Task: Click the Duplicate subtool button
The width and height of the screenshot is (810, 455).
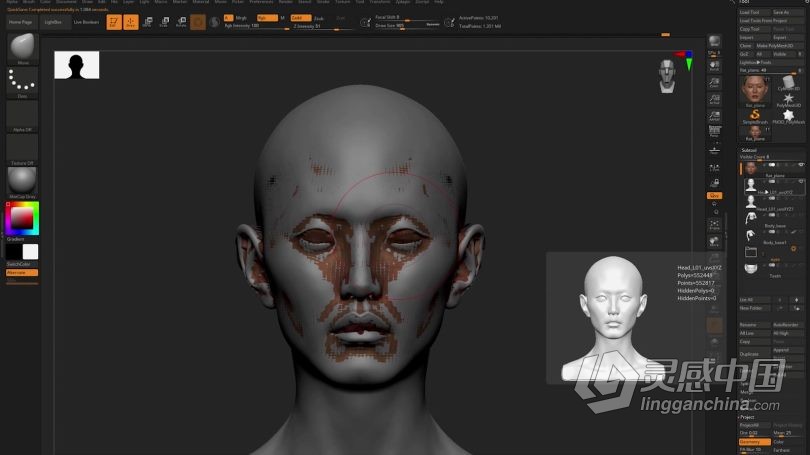Action: (755, 354)
